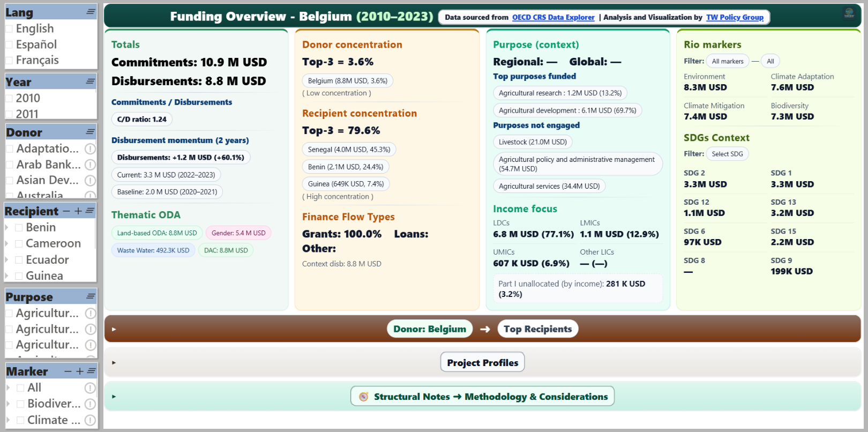Expand the Benin recipient row
The height and width of the screenshot is (432, 868).
pyautogui.click(x=7, y=227)
